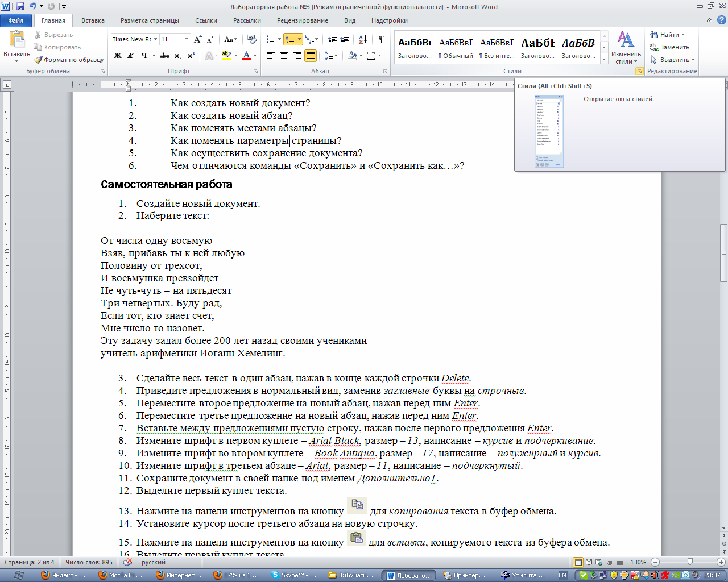
Task: Select the Без интервала style
Action: point(497,48)
